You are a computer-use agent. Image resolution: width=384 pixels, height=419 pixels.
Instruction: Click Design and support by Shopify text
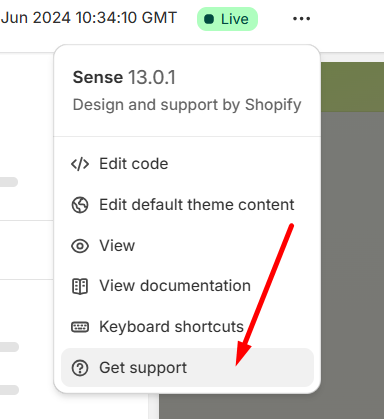(x=187, y=105)
